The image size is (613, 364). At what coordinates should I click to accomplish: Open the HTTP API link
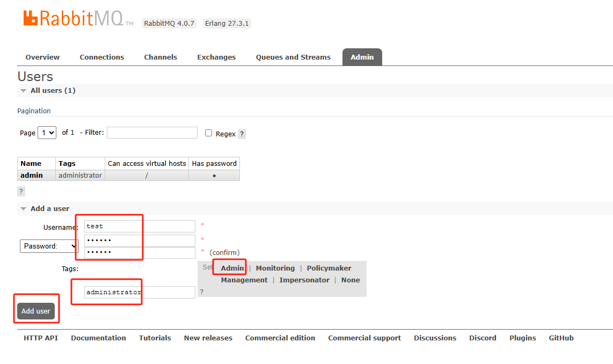(41, 338)
